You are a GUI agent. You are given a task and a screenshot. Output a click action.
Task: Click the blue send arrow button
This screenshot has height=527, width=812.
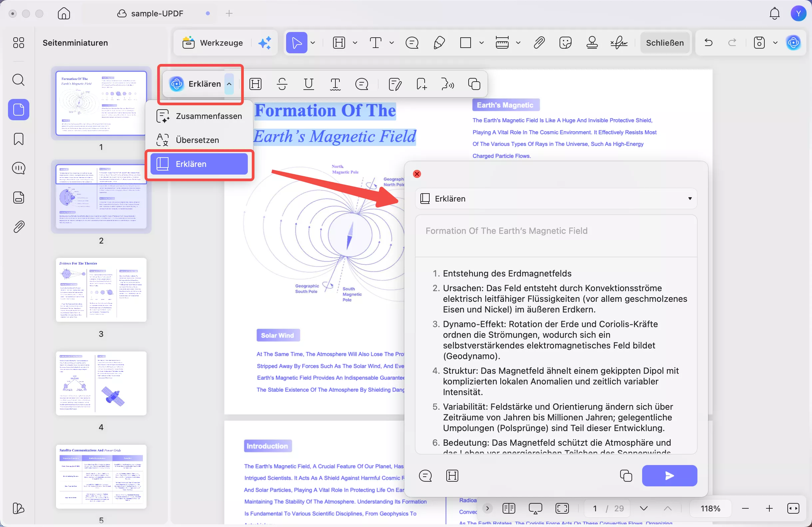point(669,476)
